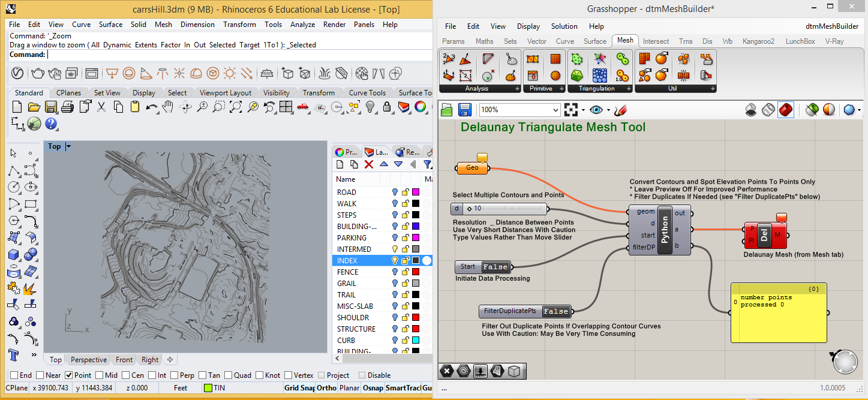The image size is (868, 400).
Task: Toggle Ortho in the status bar
Action: [x=326, y=388]
